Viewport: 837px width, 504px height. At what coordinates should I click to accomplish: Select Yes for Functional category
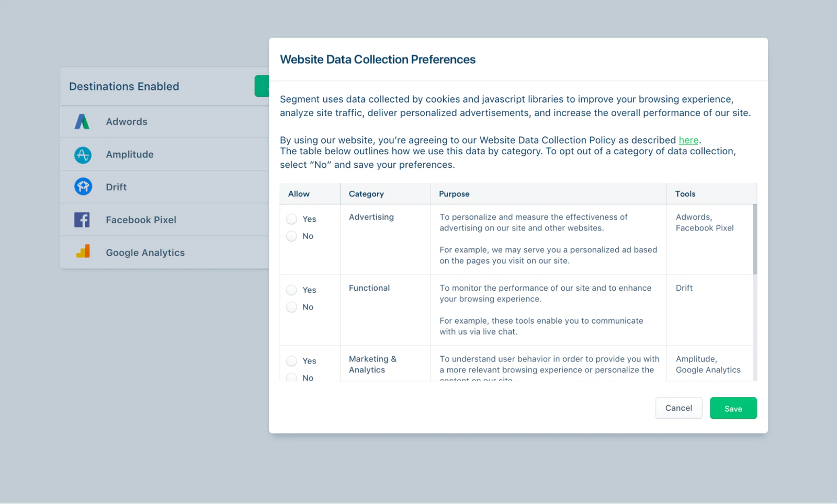pos(291,290)
